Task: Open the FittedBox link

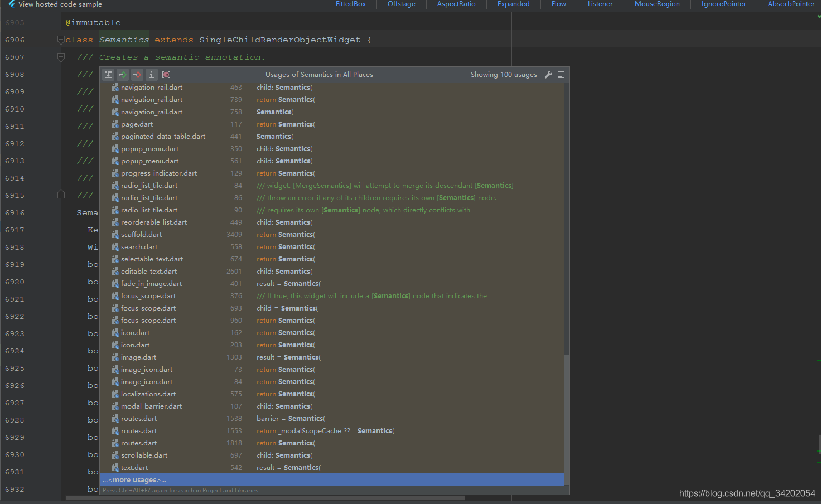Action: pos(351,4)
